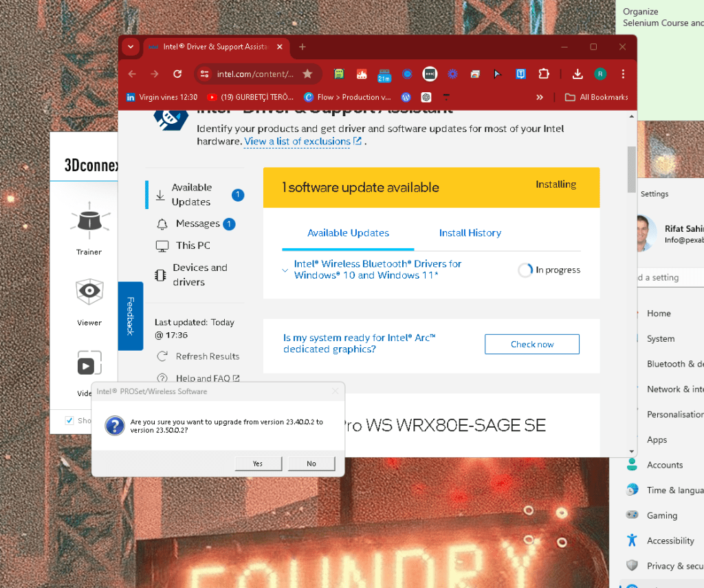Open This PC in the sidebar
This screenshot has width=704, height=588.
tap(183, 246)
